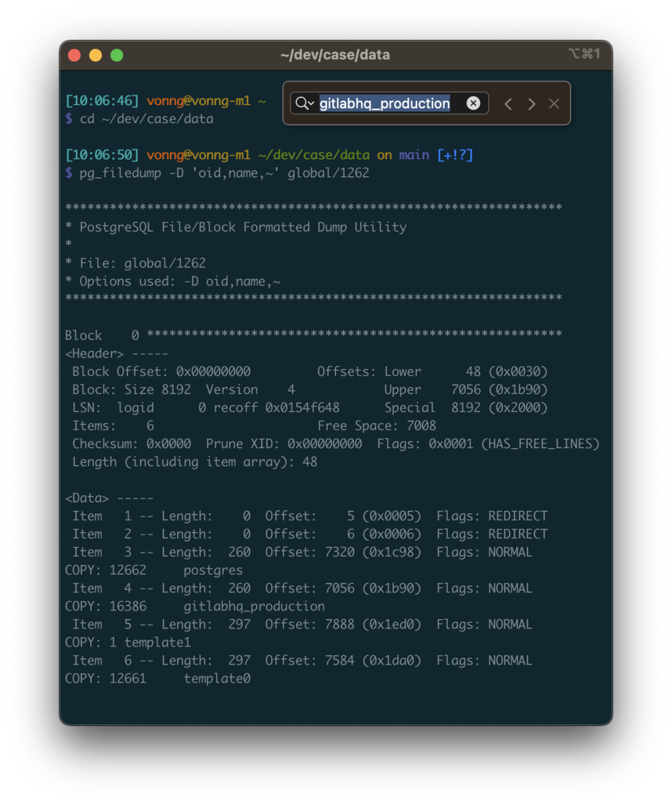The image size is (672, 804).
Task: Click the green full-screen traffic light
Action: click(x=116, y=55)
